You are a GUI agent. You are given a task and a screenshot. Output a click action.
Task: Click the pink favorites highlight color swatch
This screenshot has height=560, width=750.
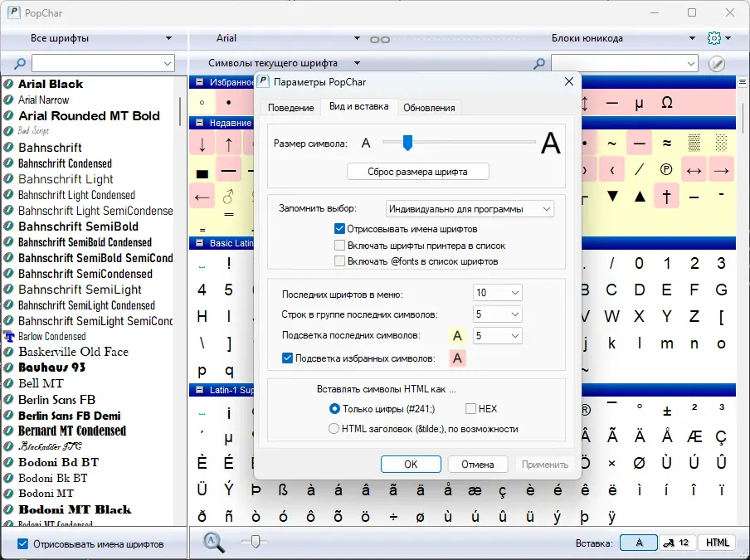pos(457,358)
